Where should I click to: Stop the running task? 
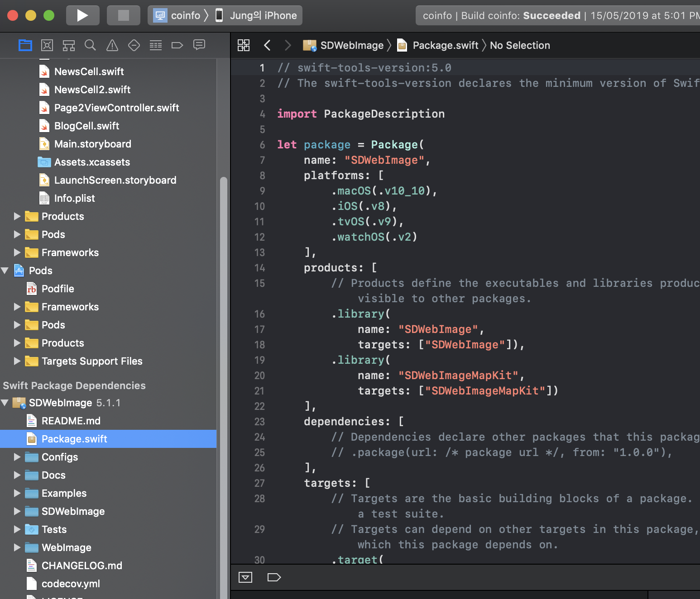123,15
